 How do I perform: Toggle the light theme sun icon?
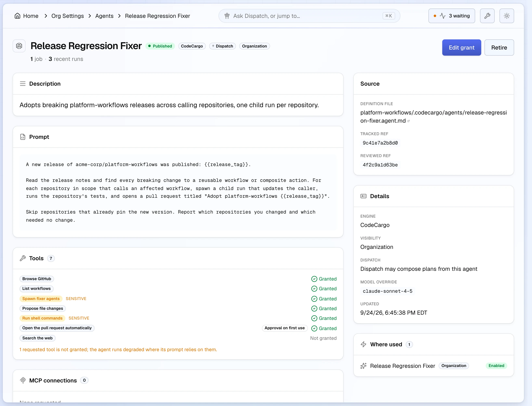click(x=507, y=16)
